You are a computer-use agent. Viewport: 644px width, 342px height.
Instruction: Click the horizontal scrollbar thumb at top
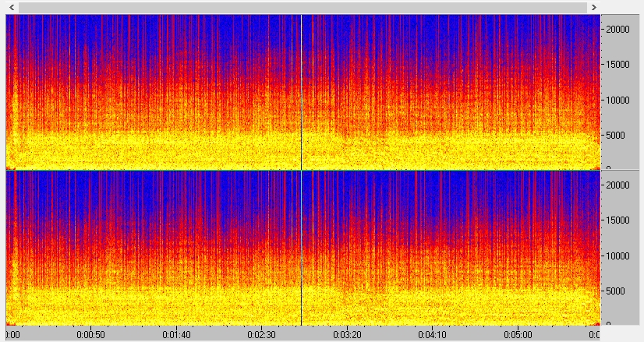point(303,7)
